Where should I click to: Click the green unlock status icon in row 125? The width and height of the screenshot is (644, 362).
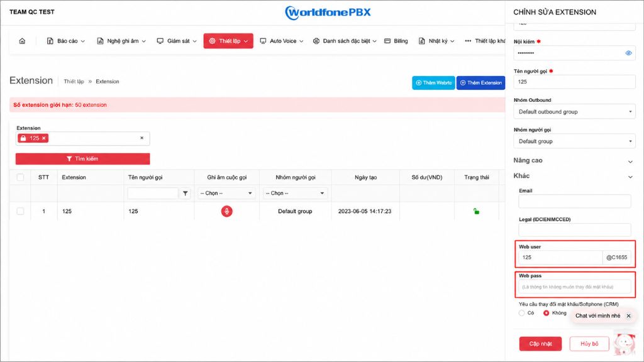(x=476, y=211)
